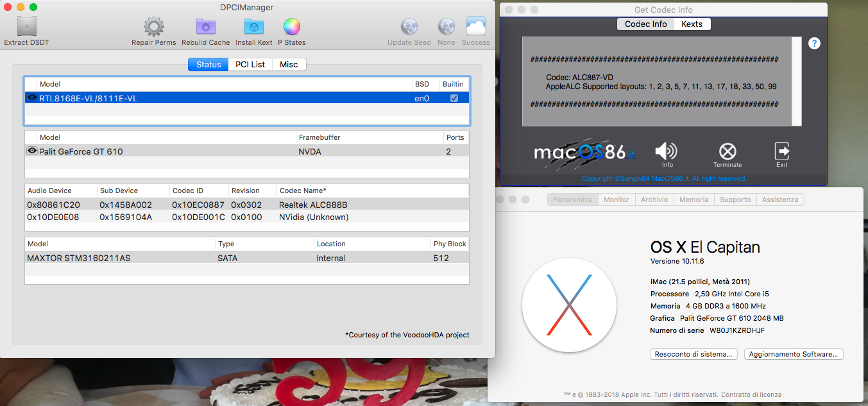Switch to the Status tab
This screenshot has width=868, height=406.
point(208,64)
